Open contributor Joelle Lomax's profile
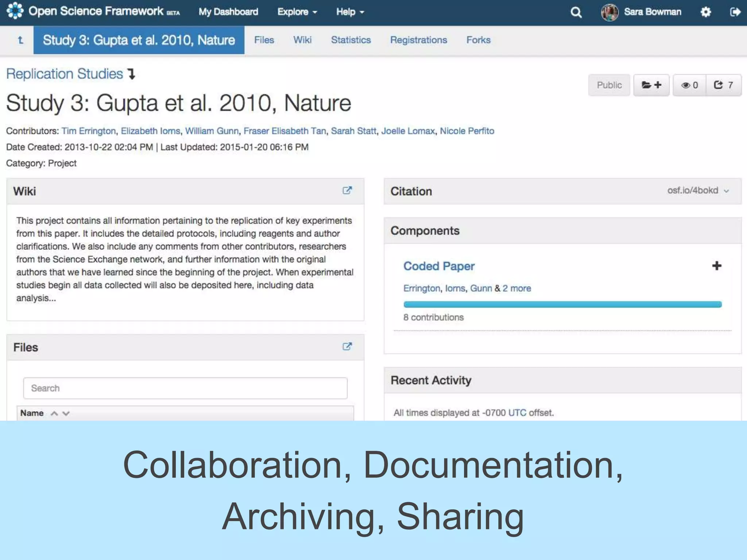747x560 pixels. pyautogui.click(x=408, y=131)
